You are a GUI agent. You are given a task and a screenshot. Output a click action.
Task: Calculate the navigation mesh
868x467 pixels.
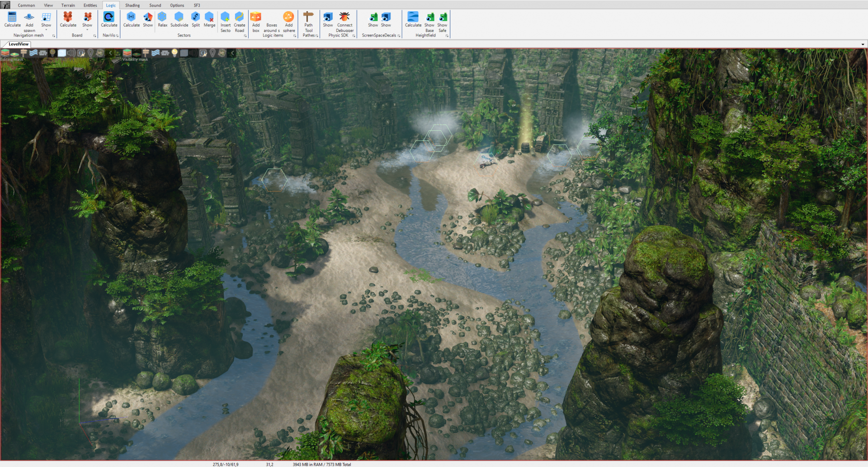12,20
